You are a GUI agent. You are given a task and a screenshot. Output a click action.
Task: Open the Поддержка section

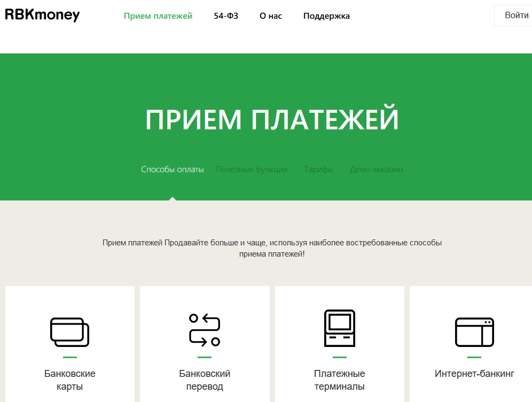coord(326,16)
